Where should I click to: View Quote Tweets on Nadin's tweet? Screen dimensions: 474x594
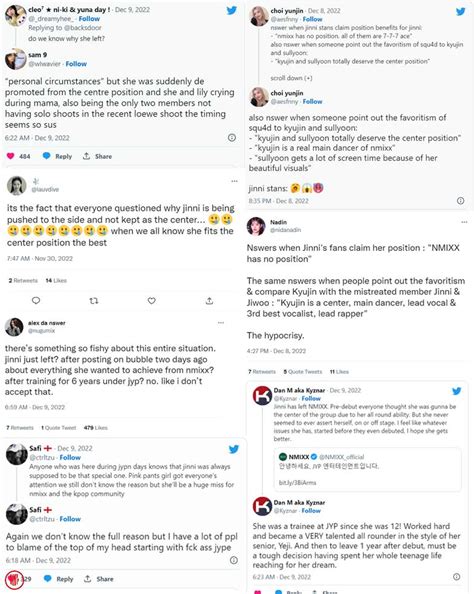pos(303,372)
